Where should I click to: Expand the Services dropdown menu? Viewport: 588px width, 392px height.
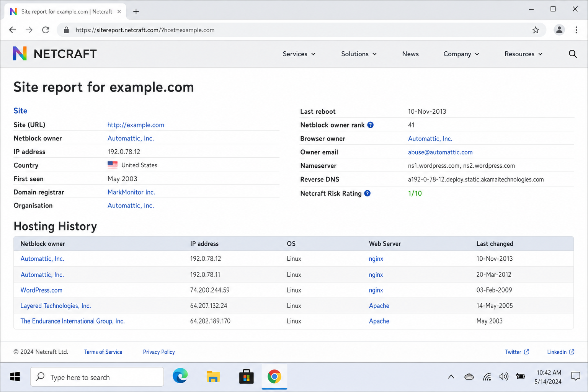[x=299, y=54]
